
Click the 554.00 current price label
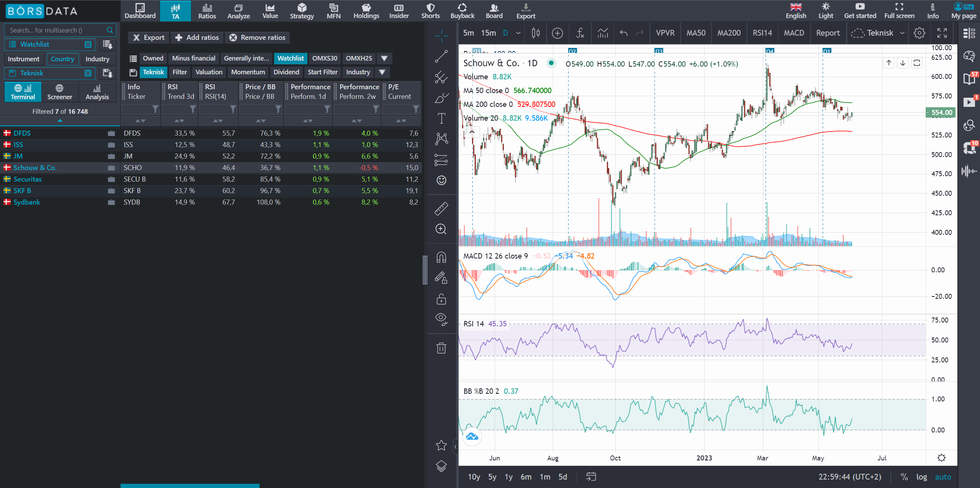tap(941, 113)
